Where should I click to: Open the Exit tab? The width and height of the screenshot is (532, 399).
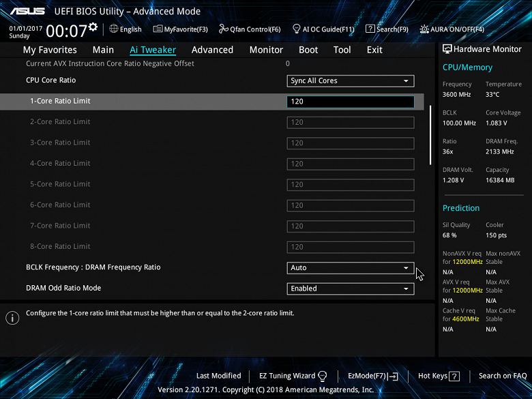pyautogui.click(x=374, y=50)
